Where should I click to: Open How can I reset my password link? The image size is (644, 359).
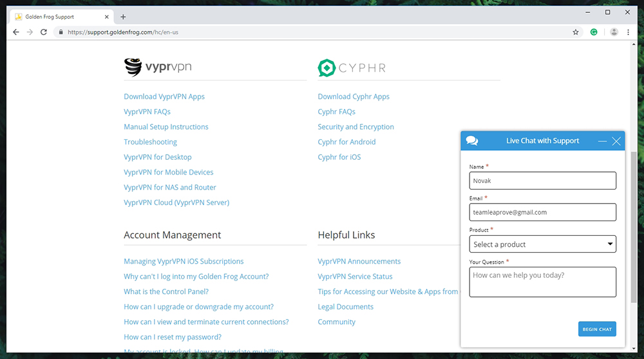[x=173, y=337]
